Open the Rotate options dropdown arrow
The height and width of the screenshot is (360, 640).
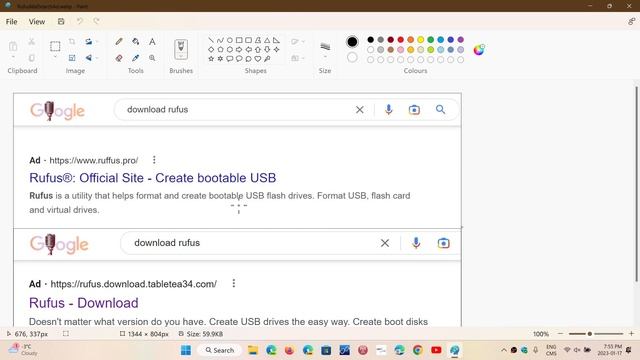tap(98, 42)
